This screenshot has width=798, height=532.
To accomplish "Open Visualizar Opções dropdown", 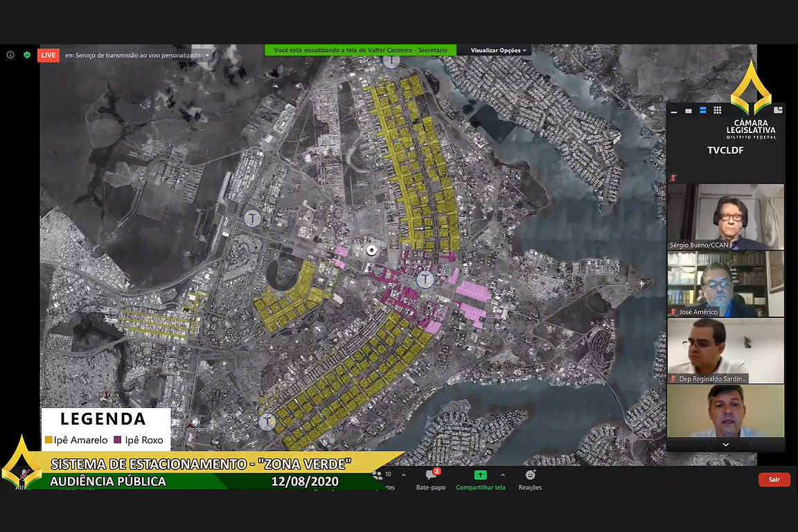I will (498, 51).
